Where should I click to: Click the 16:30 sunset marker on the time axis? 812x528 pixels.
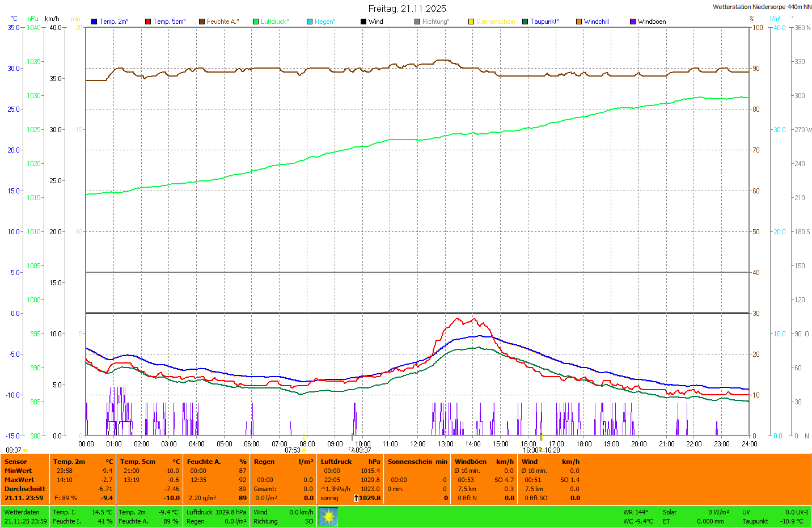[x=530, y=450]
